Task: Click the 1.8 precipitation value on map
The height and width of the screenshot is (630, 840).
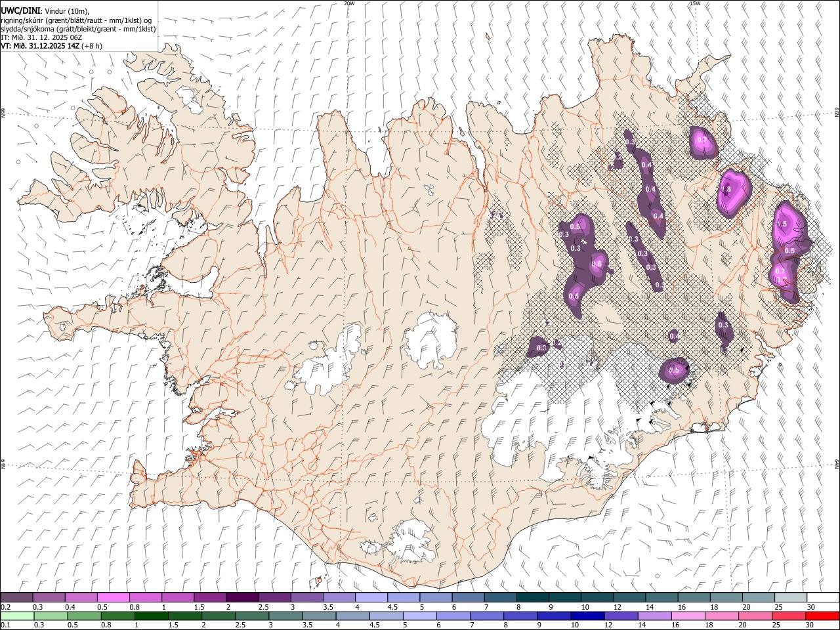Action: pyautogui.click(x=726, y=190)
